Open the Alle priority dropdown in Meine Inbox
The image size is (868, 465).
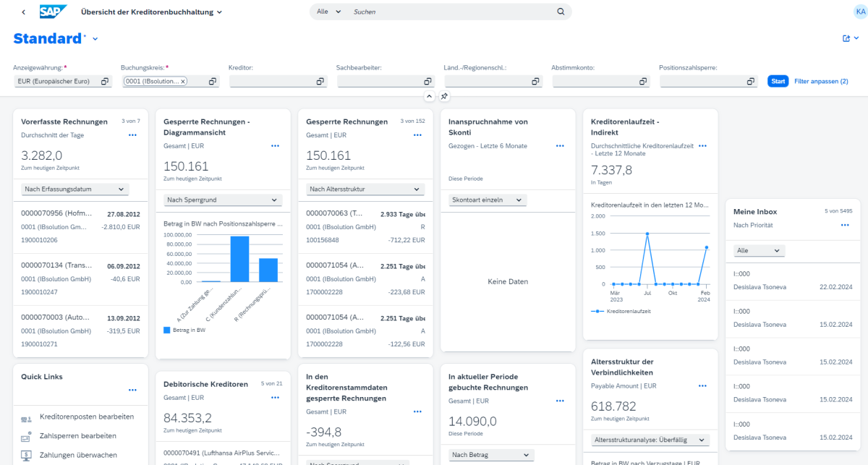point(758,249)
